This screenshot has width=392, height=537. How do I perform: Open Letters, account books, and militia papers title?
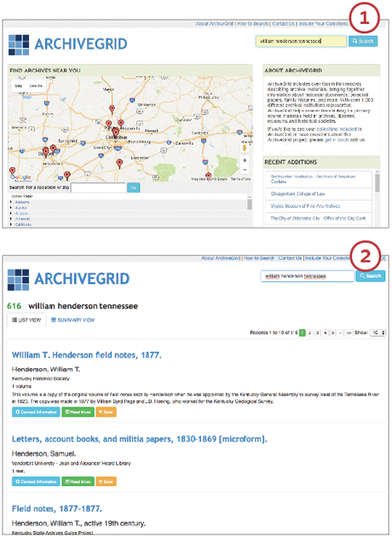point(140,439)
